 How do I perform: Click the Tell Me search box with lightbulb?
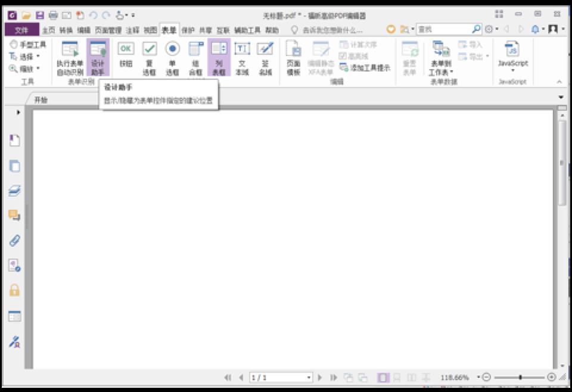click(327, 30)
